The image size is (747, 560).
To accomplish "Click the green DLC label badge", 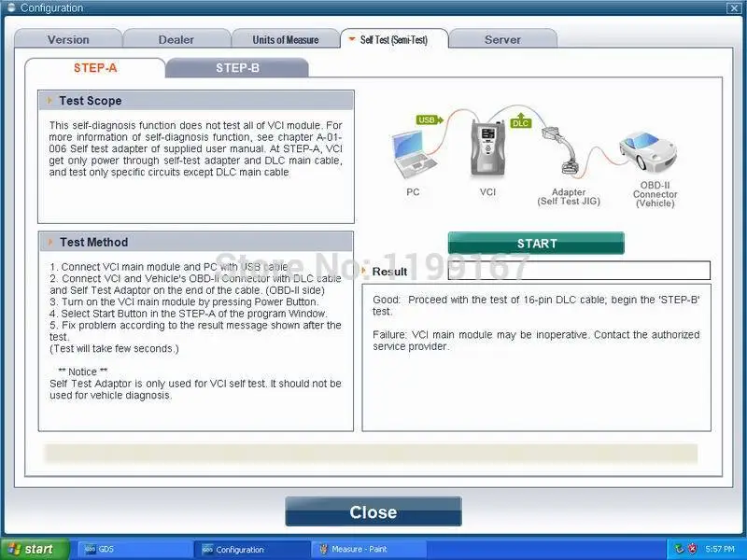I will [520, 122].
